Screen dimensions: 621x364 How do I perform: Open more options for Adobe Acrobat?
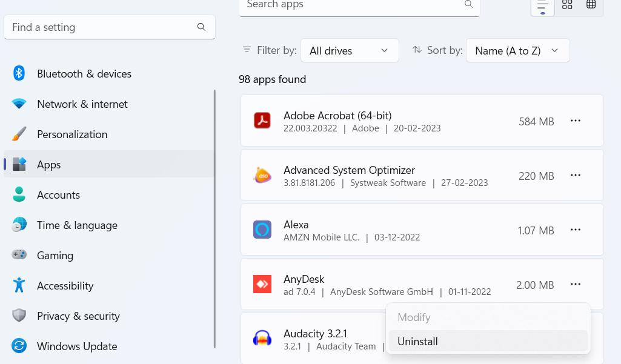[576, 121]
